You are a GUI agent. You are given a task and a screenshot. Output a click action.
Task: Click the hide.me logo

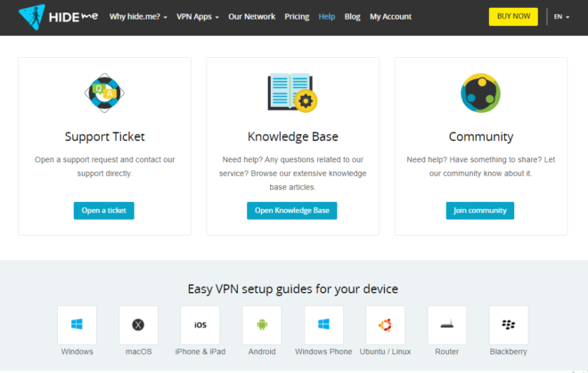pos(59,17)
